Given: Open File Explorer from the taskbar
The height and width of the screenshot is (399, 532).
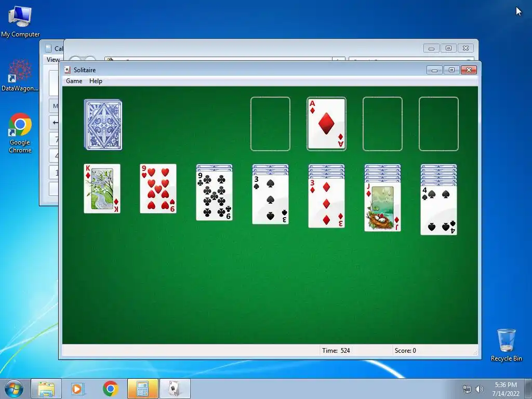Looking at the screenshot, I should click(46, 389).
